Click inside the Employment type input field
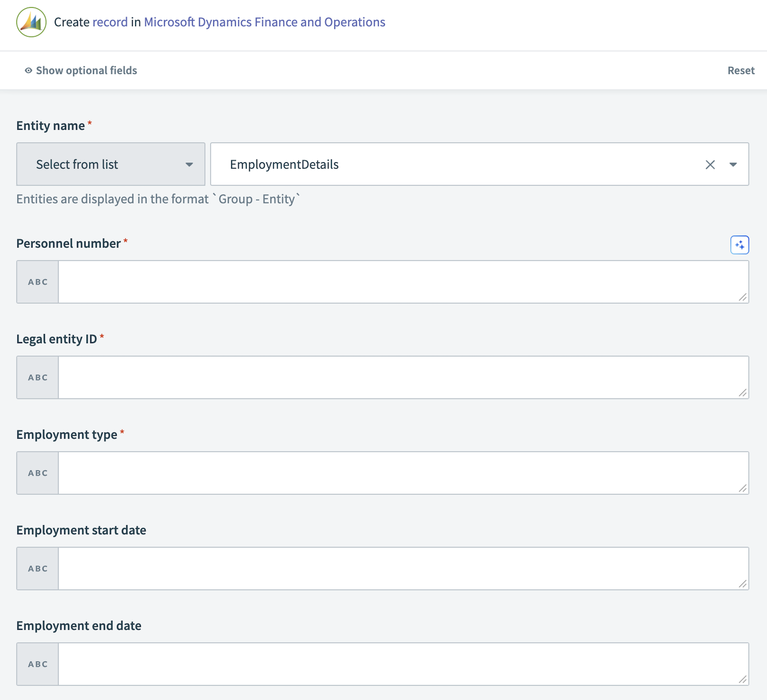 coord(380,473)
